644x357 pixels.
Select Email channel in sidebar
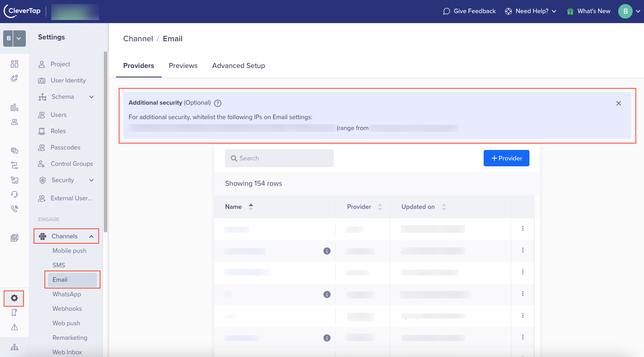72,280
